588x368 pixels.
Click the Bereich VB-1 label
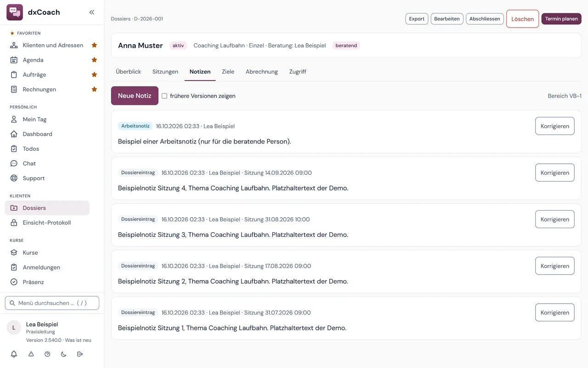coord(565,96)
